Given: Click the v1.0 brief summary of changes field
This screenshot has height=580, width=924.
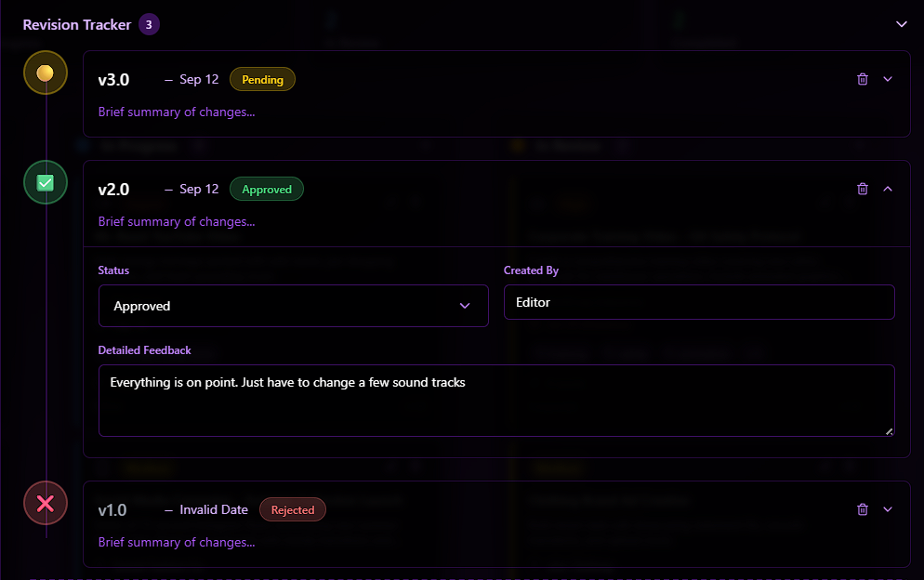Looking at the screenshot, I should click(x=177, y=542).
